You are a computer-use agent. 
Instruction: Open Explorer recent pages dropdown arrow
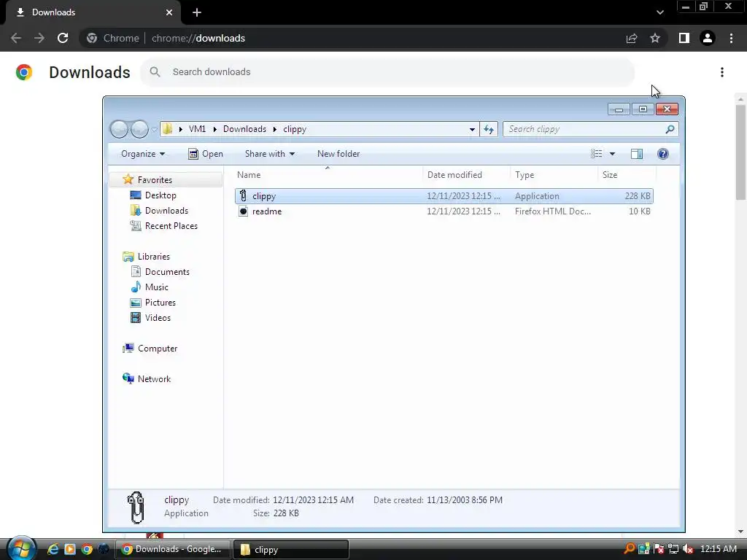[155, 130]
